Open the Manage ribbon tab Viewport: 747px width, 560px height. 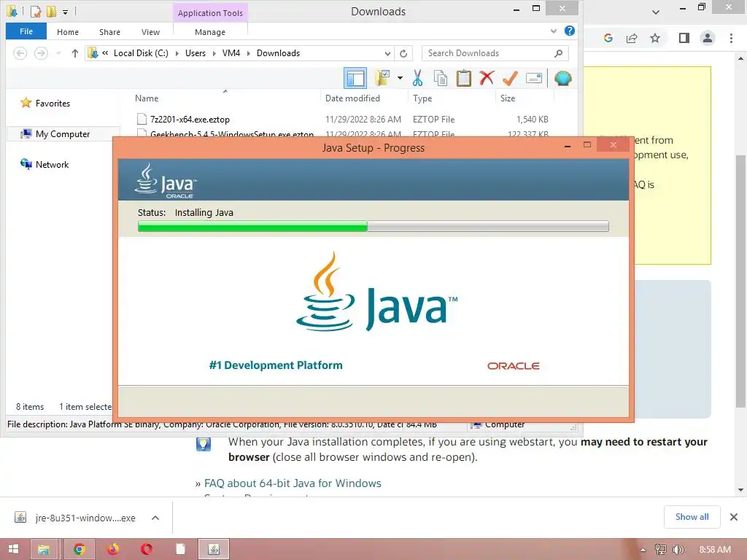(210, 32)
